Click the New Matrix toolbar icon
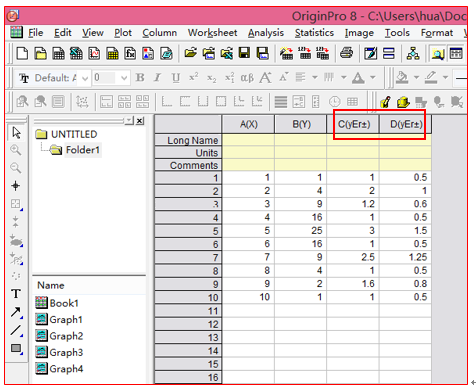The image size is (476, 390). [112, 53]
